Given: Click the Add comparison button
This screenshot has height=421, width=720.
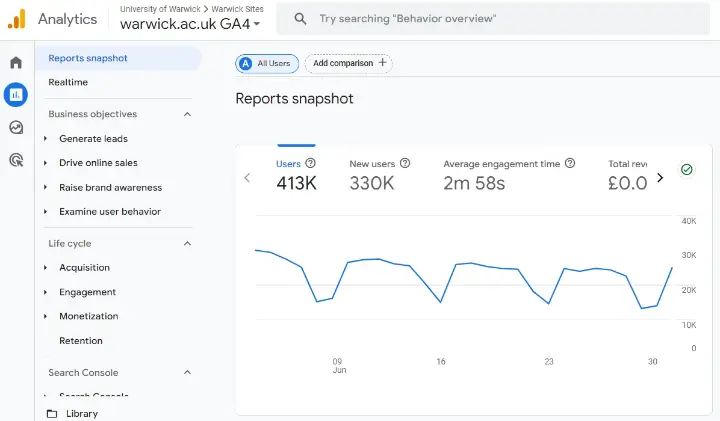Looking at the screenshot, I should tap(348, 63).
